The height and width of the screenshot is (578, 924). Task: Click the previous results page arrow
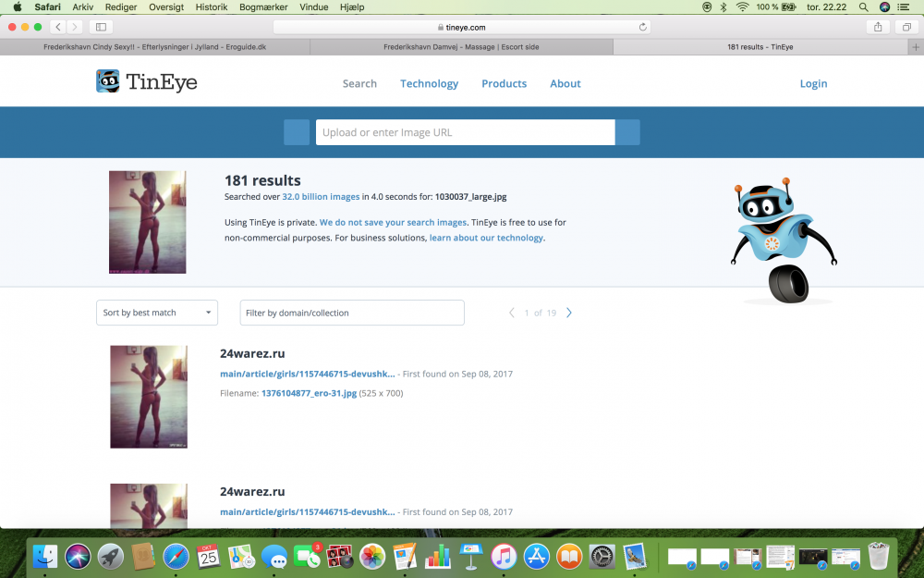(x=512, y=313)
